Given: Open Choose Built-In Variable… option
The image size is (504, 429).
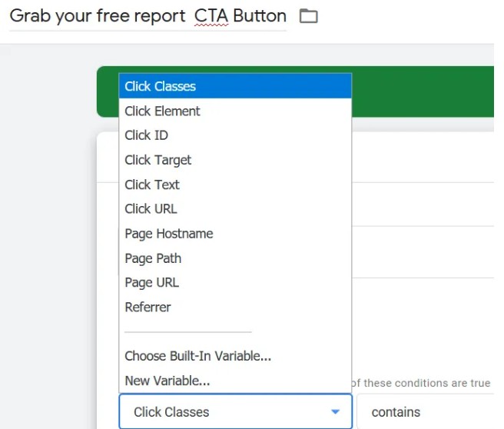Looking at the screenshot, I should coord(197,356).
